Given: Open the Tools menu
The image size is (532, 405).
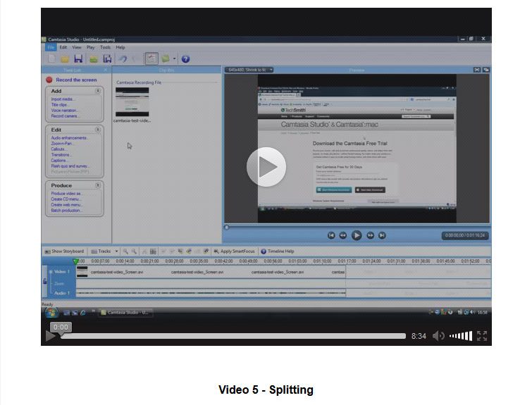Looking at the screenshot, I should (105, 47).
